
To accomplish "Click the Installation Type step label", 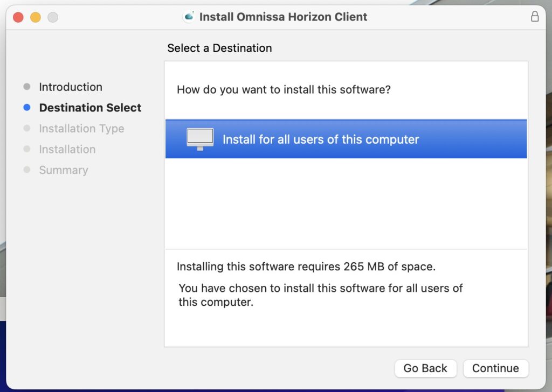I will pyautogui.click(x=81, y=129).
